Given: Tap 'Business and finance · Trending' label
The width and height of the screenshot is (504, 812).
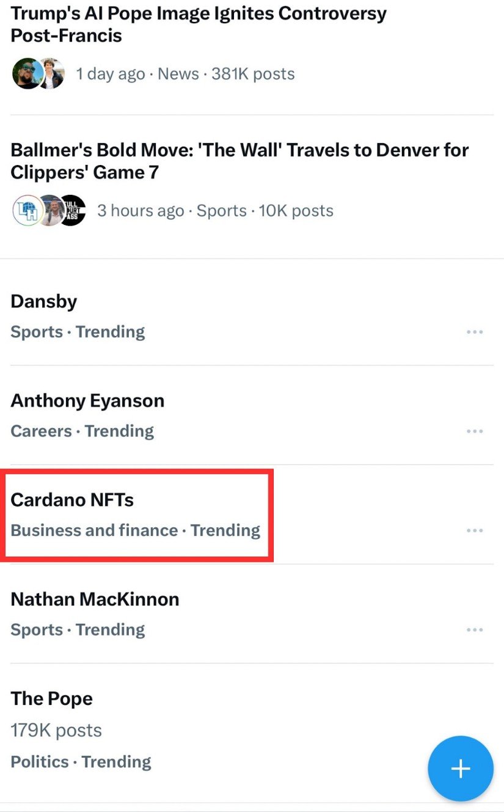Looking at the screenshot, I should (136, 530).
